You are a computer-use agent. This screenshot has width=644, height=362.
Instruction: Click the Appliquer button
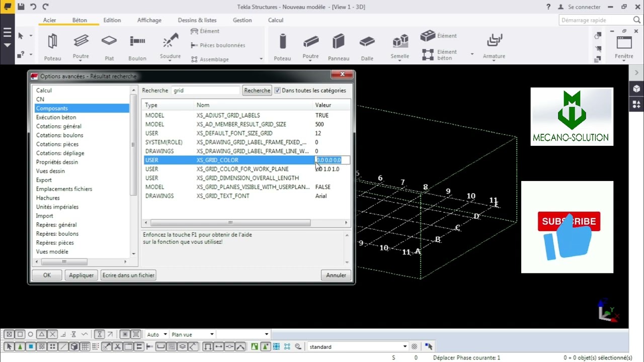coord(82,275)
